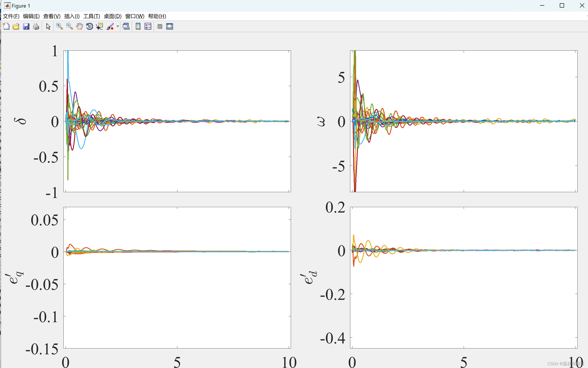Image resolution: width=588 pixels, height=368 pixels.
Task: Open the 窗口(W) menu
Action: pyautogui.click(x=135, y=16)
